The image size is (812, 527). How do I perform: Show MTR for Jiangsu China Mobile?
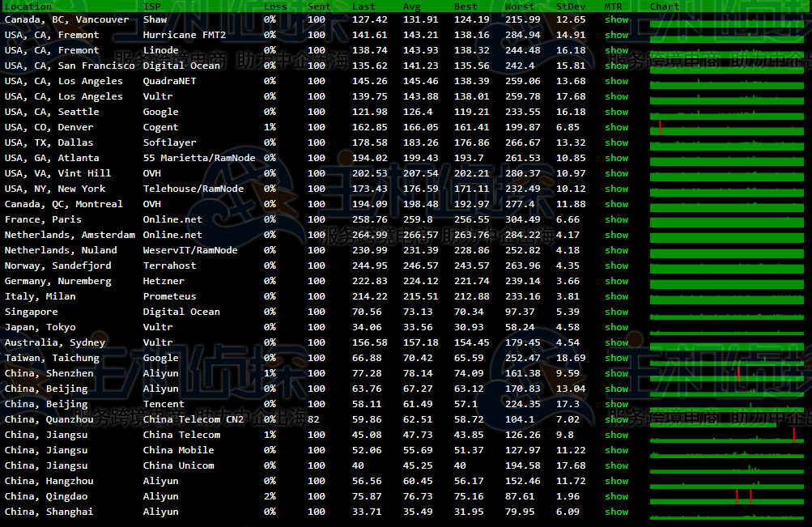[616, 450]
